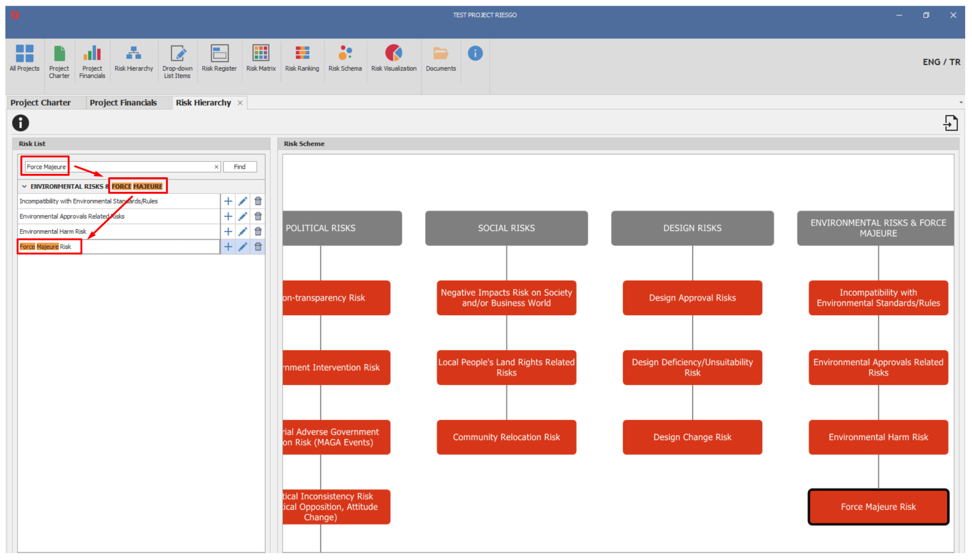Click the black info icon below the tabs
The image size is (972, 560).
tap(21, 123)
